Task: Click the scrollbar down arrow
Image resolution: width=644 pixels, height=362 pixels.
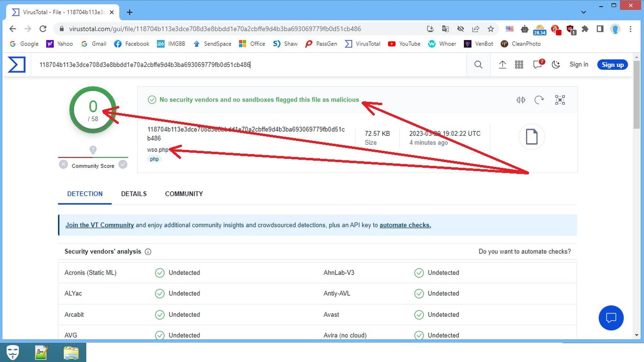Action: [x=636, y=335]
